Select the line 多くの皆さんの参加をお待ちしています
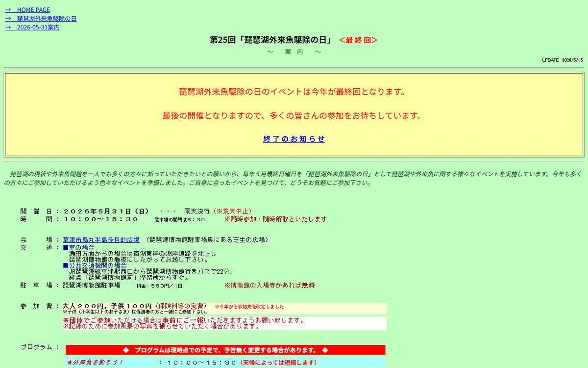Viewport: 588px width, 368px height. [294, 116]
